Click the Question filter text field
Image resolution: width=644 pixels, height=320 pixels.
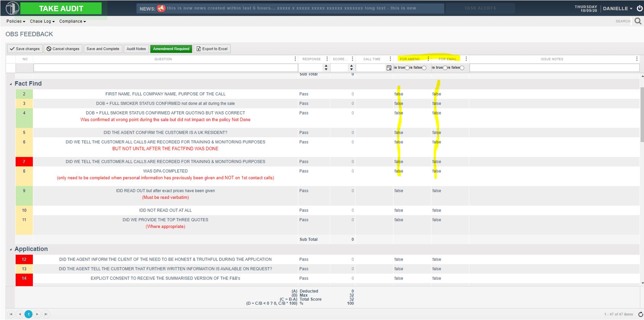pyautogui.click(x=165, y=68)
